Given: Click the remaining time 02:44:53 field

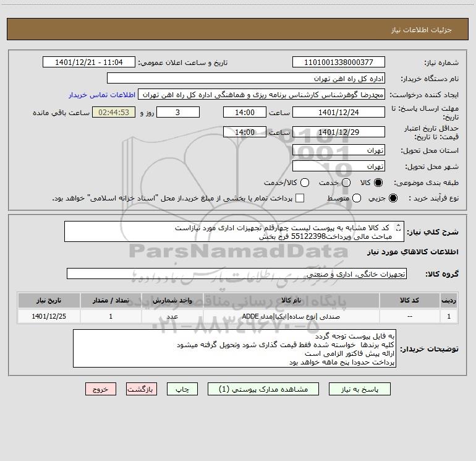Looking at the screenshot, I should tap(114, 112).
